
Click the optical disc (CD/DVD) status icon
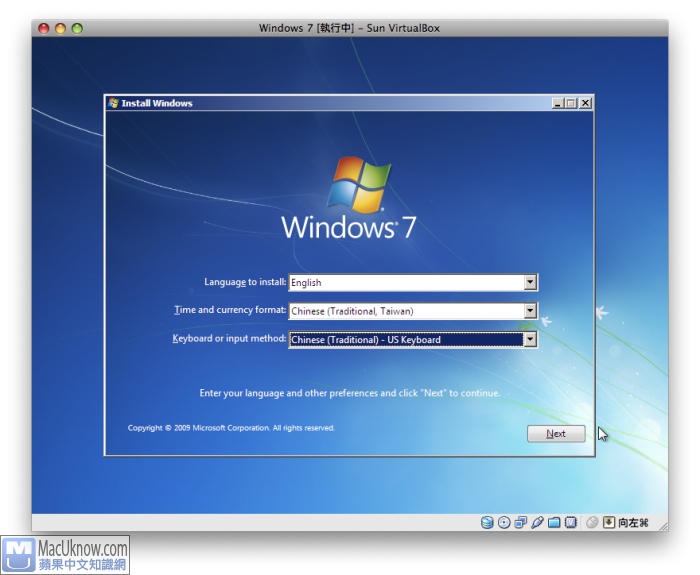pyautogui.click(x=504, y=522)
